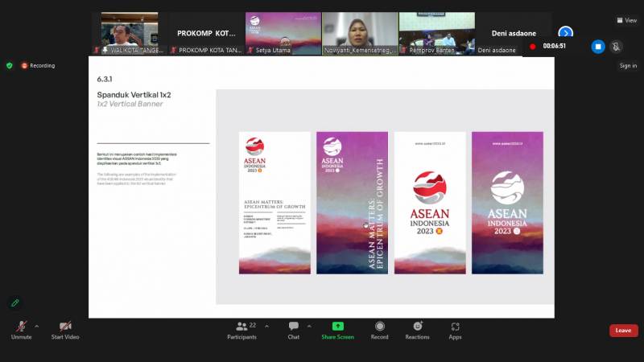Expand audio options arrow next to Unmute
The width and height of the screenshot is (644, 362).
(37, 327)
